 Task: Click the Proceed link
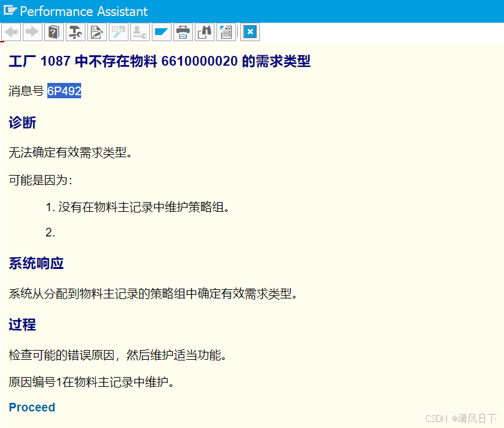pyautogui.click(x=31, y=407)
